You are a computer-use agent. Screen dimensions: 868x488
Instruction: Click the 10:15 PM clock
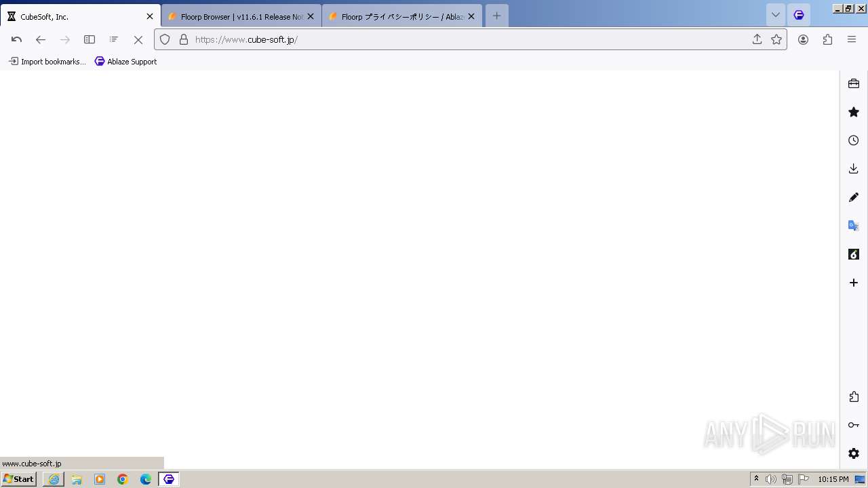pyautogui.click(x=833, y=479)
